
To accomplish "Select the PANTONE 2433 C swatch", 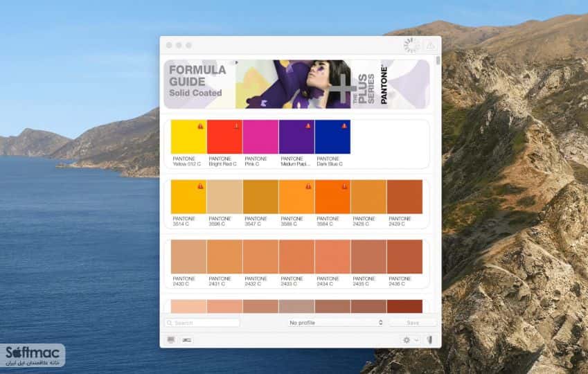I will pos(296,256).
